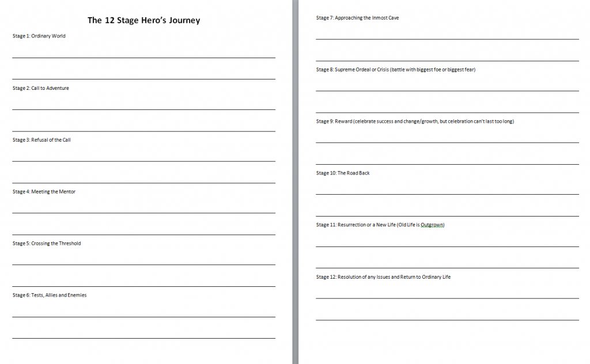Select the Stage 6: Tests, Allies and Enemies heading
Viewport: 590px width, 364px height.
[x=48, y=295]
